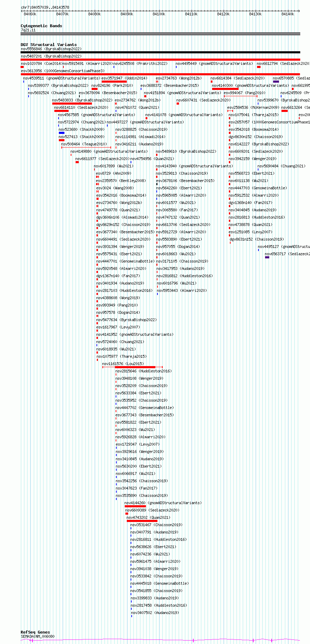Viewport: 310px width, 644px height.
Task: Select variant nsv3288825 (Chaisson2019)
Action: click(x=141, y=130)
